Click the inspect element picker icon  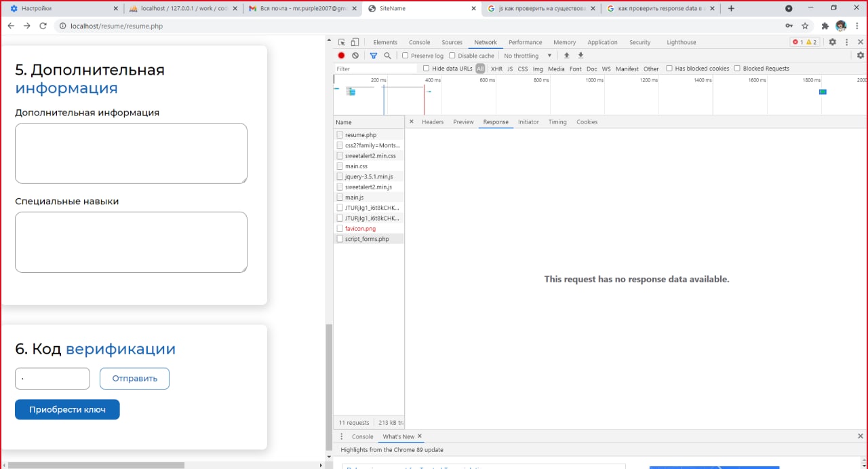[342, 42]
